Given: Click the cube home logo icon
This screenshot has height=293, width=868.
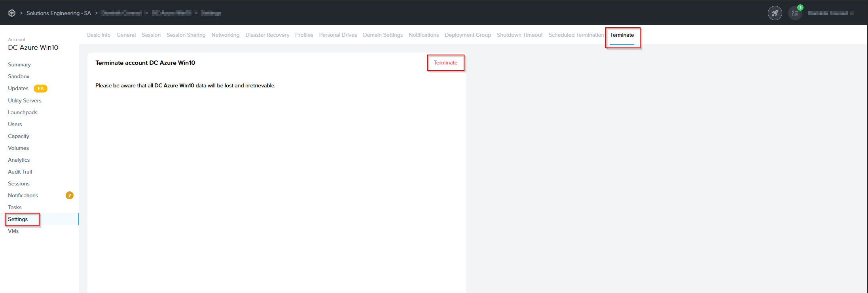Looking at the screenshot, I should (12, 13).
